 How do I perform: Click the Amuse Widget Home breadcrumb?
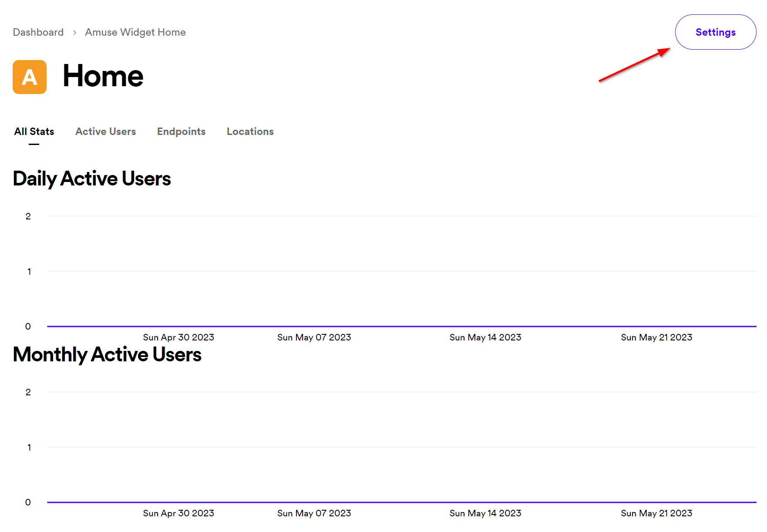coord(135,32)
